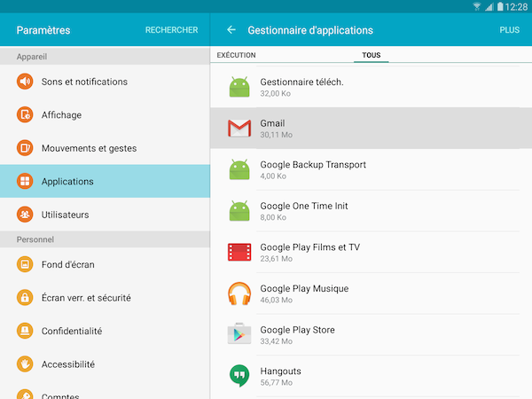Viewport: 532px width, 399px height.
Task: Open Google Backup Transport app details
Action: pyautogui.click(x=372, y=169)
